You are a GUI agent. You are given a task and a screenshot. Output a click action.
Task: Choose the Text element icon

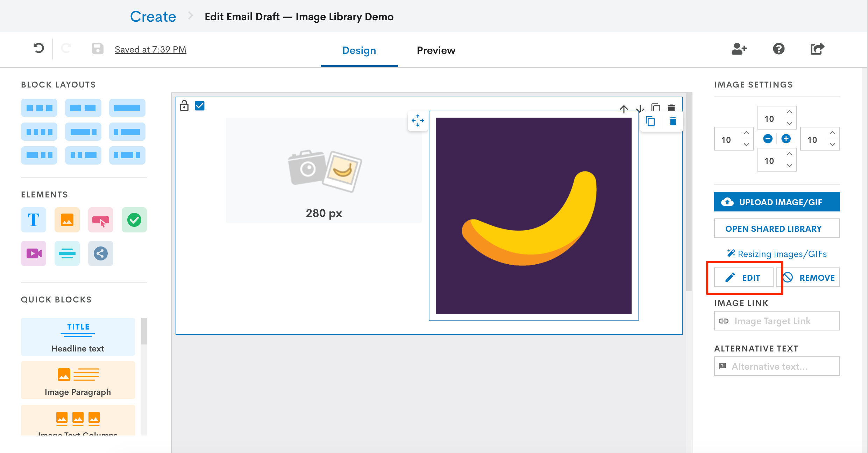[x=34, y=220]
